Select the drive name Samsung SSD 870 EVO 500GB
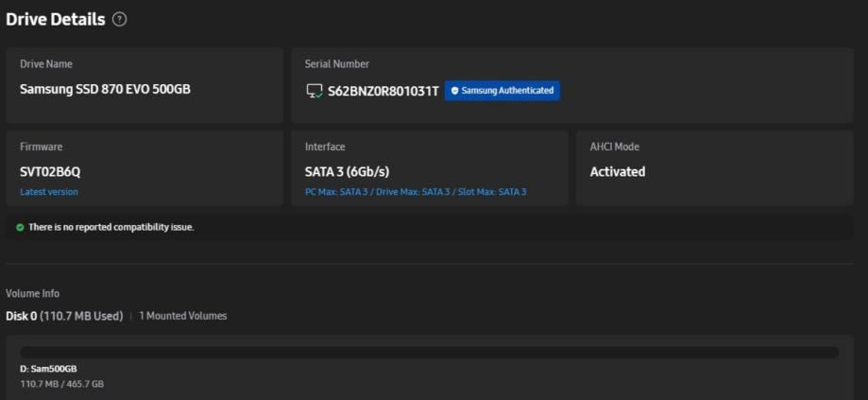This screenshot has height=400, width=868. click(105, 89)
